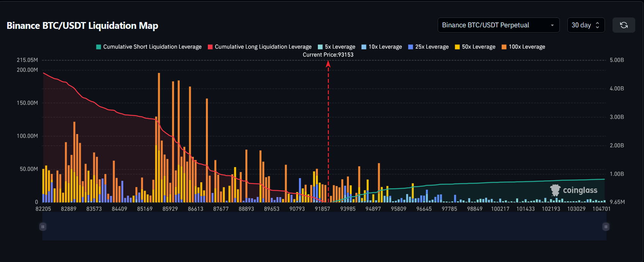644x262 pixels.
Task: Click the 150.00M left axis label
Action: (27, 103)
